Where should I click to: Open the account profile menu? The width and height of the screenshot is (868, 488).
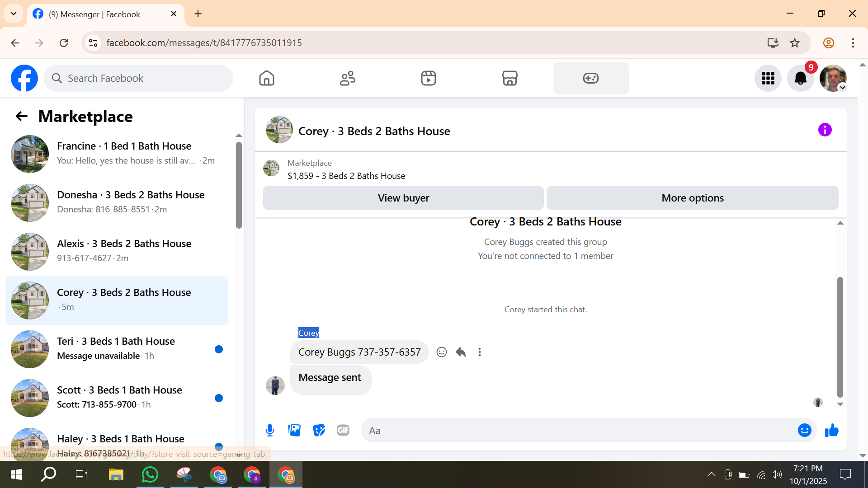pyautogui.click(x=833, y=78)
